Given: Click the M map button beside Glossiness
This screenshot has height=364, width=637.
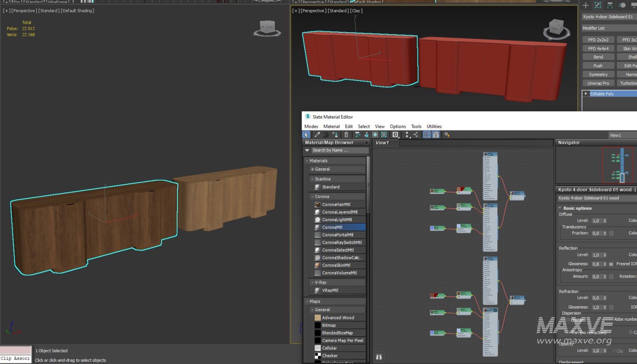Looking at the screenshot, I should (611, 264).
